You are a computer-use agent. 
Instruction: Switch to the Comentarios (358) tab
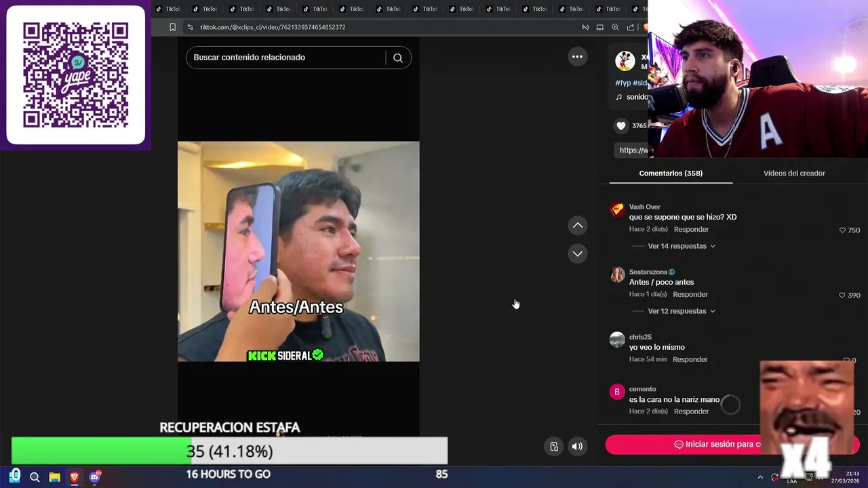point(671,174)
